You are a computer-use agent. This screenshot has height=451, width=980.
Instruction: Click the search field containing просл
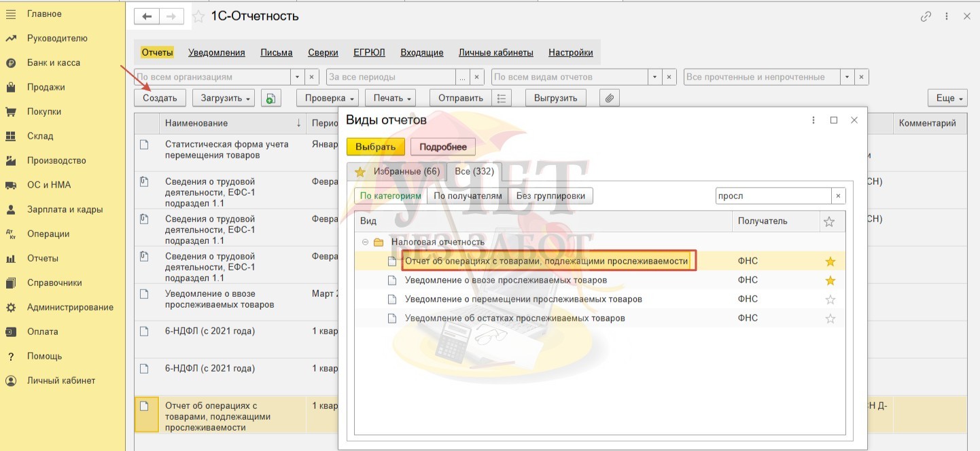coord(773,196)
